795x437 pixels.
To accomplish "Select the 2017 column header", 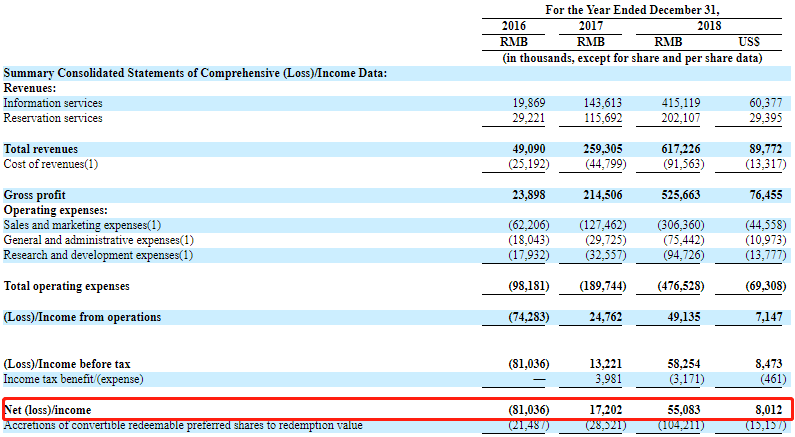I will [x=591, y=25].
